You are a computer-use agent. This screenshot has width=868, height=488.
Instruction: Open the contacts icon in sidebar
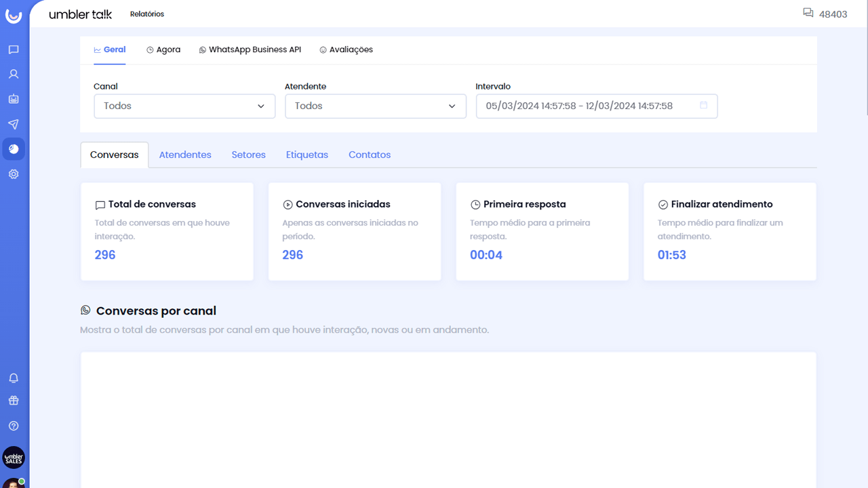pos(14,75)
